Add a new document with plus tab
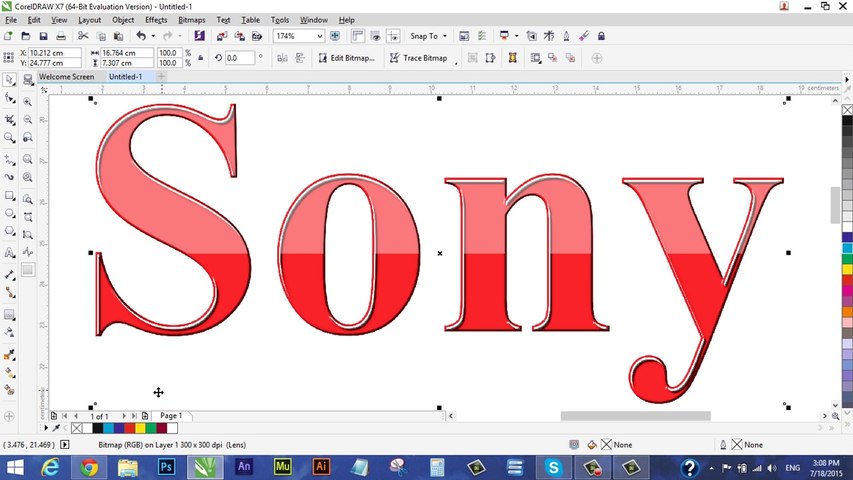Image resolution: width=853 pixels, height=480 pixels. (161, 77)
